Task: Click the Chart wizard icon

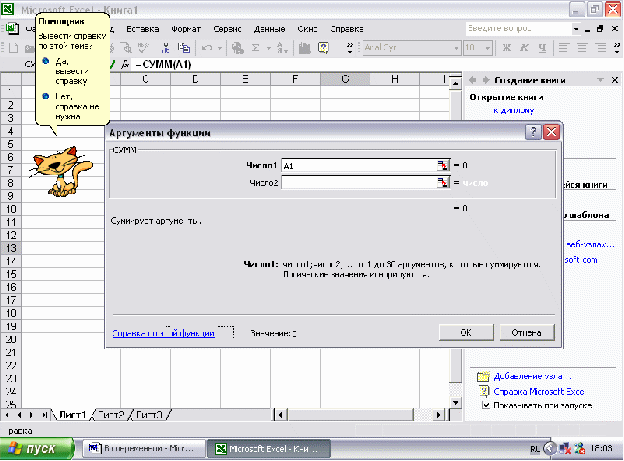Action: point(305,48)
